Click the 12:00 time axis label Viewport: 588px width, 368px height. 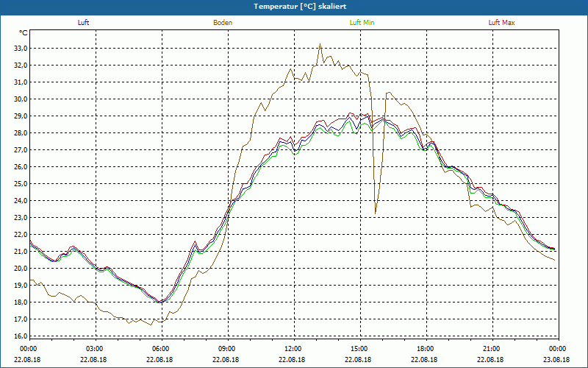coord(292,349)
